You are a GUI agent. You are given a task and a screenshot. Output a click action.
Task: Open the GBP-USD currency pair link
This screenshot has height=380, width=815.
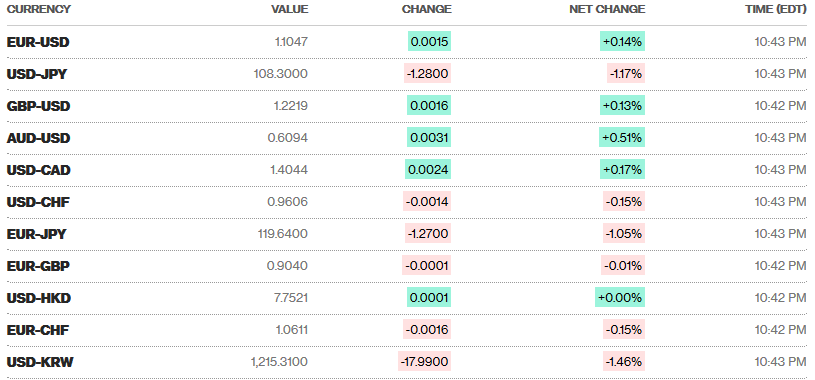(38, 106)
